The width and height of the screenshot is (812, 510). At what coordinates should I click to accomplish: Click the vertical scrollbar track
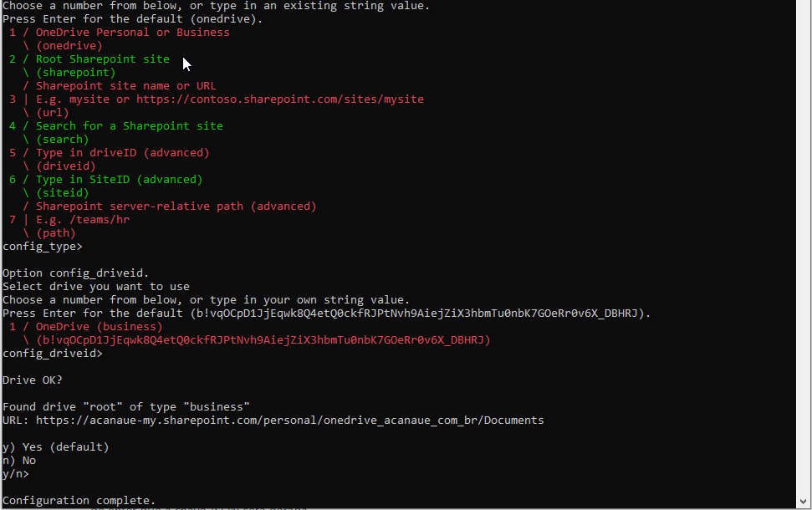[x=803, y=247]
